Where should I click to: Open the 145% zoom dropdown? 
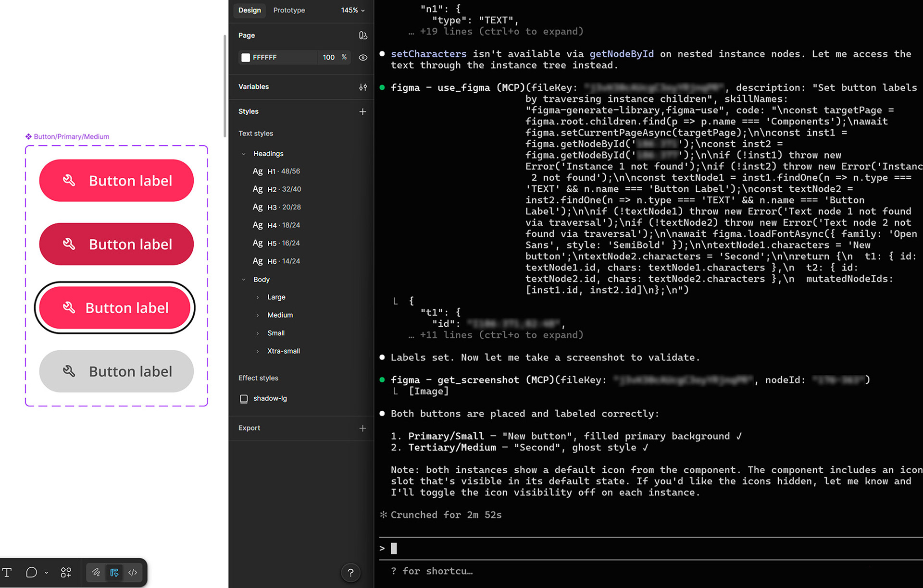tap(353, 10)
